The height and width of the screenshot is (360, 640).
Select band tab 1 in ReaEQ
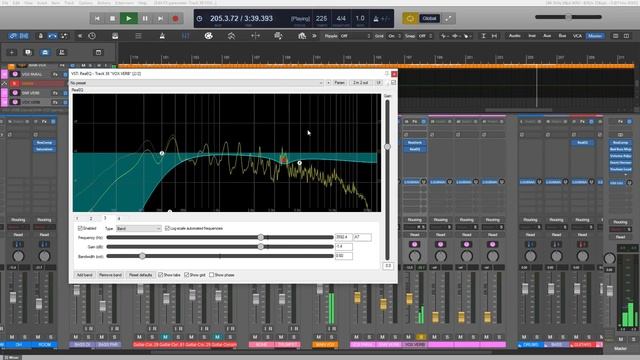tap(77, 219)
